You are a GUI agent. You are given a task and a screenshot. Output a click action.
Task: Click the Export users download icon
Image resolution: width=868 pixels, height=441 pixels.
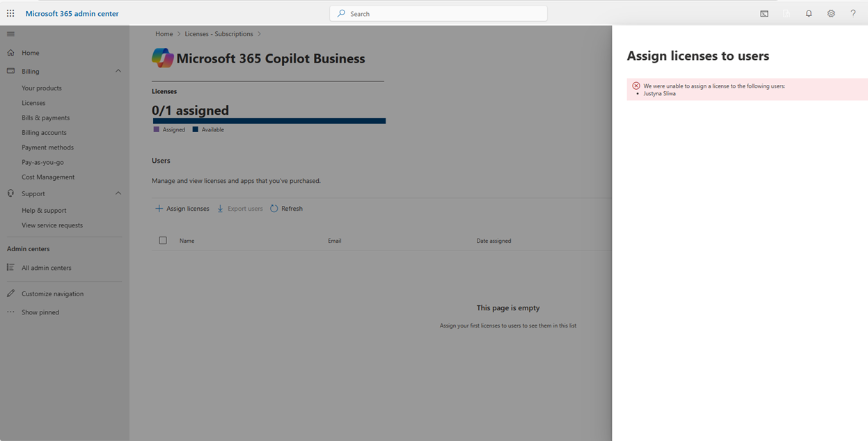221,209
